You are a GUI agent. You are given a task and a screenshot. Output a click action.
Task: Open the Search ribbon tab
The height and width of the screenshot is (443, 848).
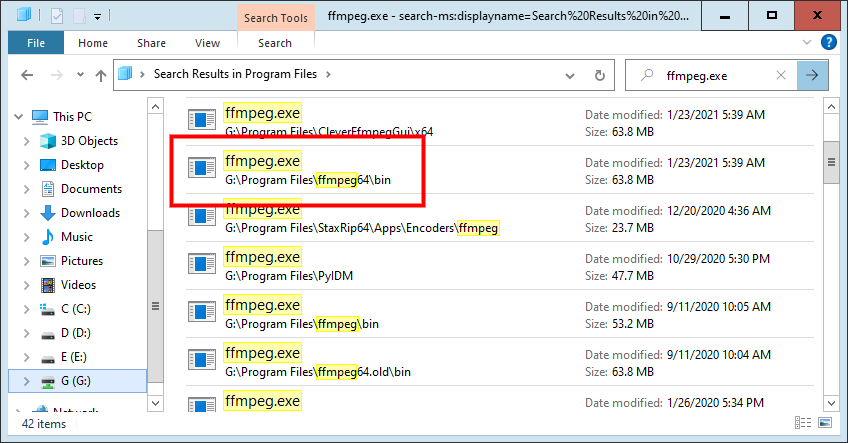[x=274, y=43]
